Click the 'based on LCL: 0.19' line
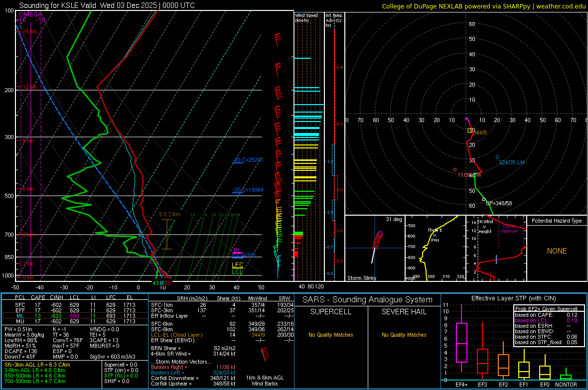This screenshot has height=390, width=588. tap(546, 320)
